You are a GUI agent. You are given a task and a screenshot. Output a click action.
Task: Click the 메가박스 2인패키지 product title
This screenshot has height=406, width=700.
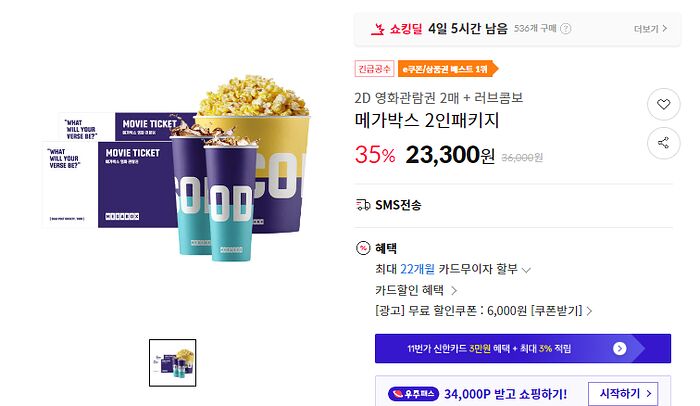pyautogui.click(x=427, y=120)
